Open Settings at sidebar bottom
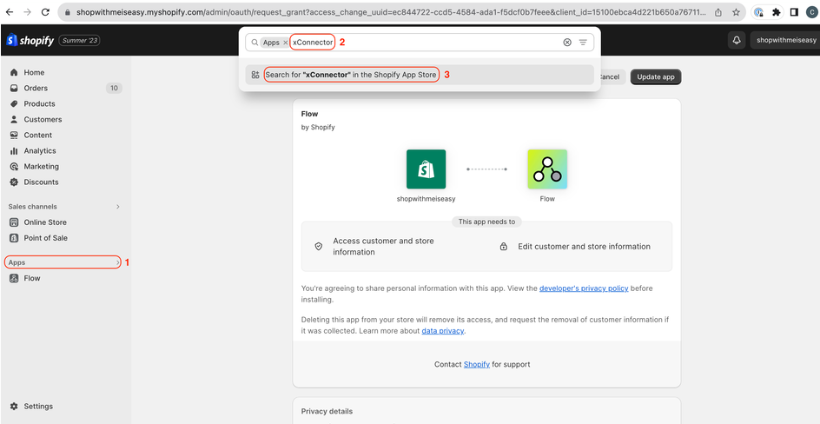The image size is (820, 424). (38, 406)
